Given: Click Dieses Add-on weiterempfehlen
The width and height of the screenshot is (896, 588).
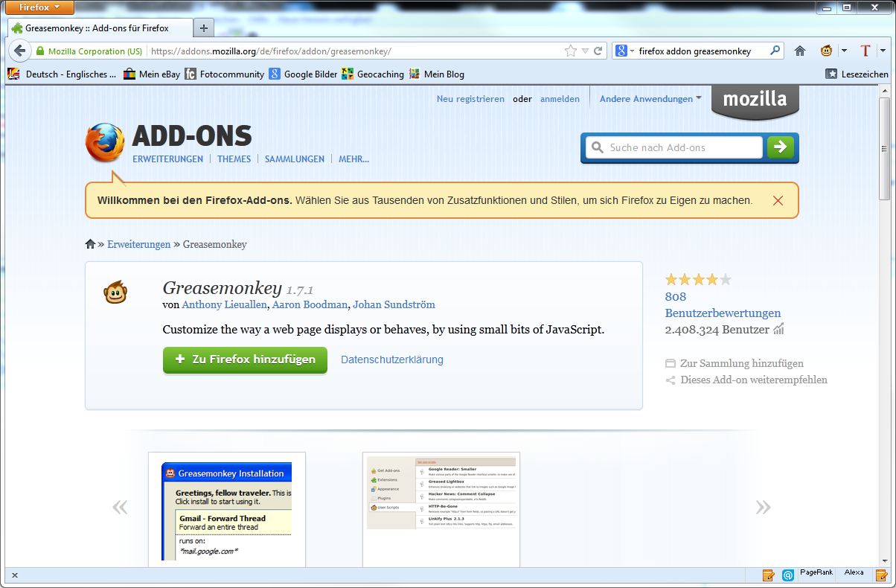Looking at the screenshot, I should click(746, 380).
